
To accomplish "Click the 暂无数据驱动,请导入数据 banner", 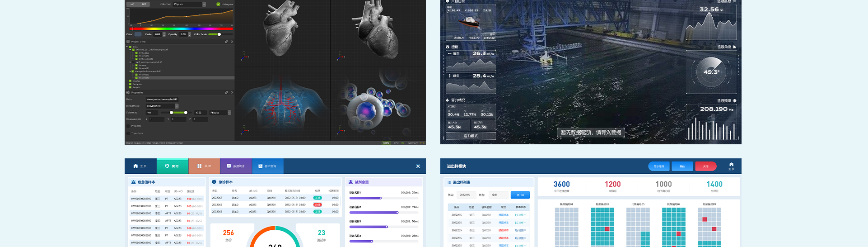I will click(x=591, y=133).
